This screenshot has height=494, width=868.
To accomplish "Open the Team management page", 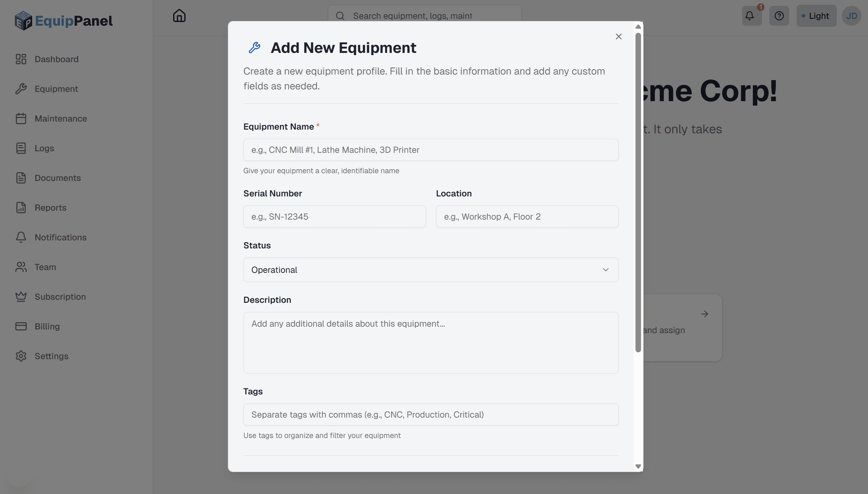I will 45,267.
